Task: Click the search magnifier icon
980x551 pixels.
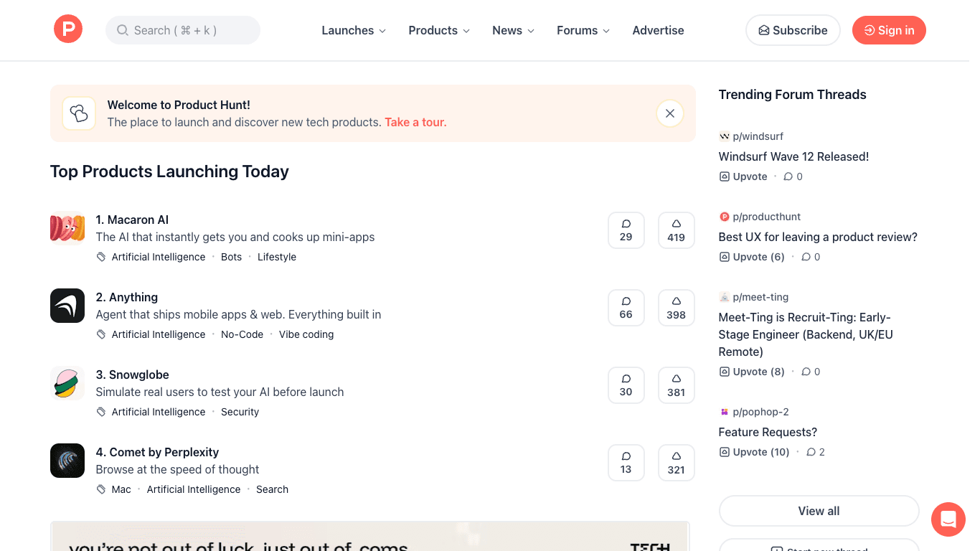Action: tap(122, 30)
